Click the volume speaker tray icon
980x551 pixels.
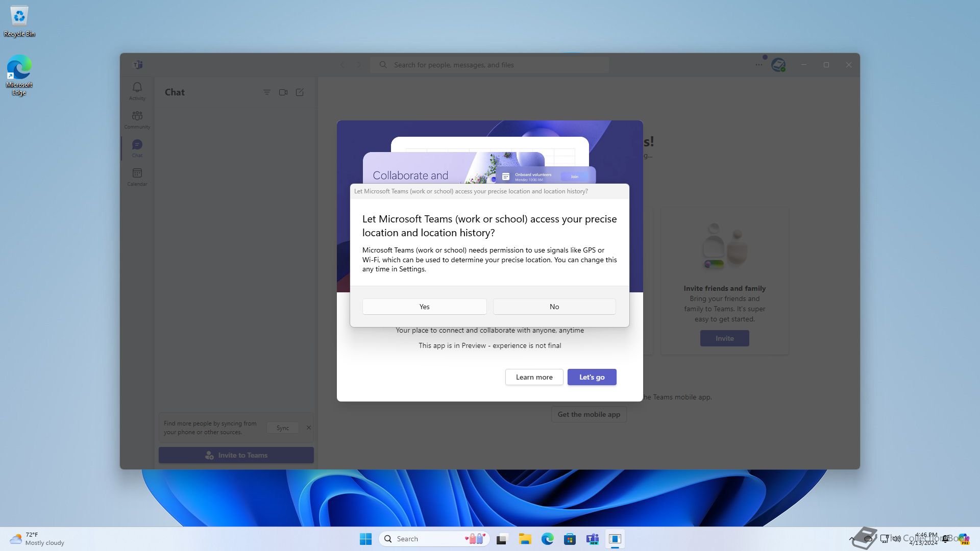tap(896, 539)
